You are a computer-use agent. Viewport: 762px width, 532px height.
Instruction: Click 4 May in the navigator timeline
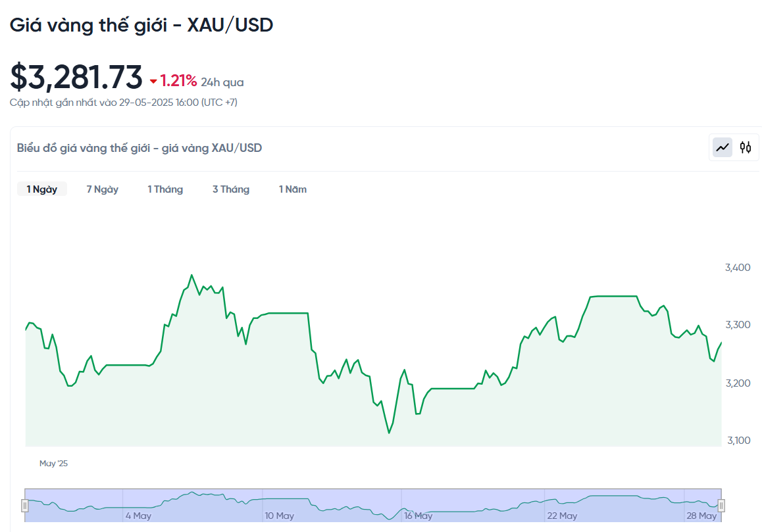tap(138, 516)
